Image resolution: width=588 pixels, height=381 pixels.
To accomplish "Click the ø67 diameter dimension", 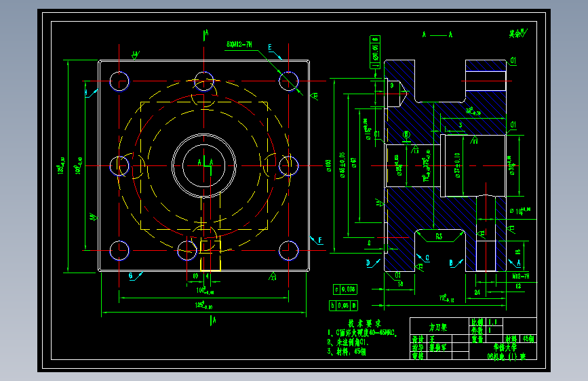I will pyautogui.click(x=354, y=163).
